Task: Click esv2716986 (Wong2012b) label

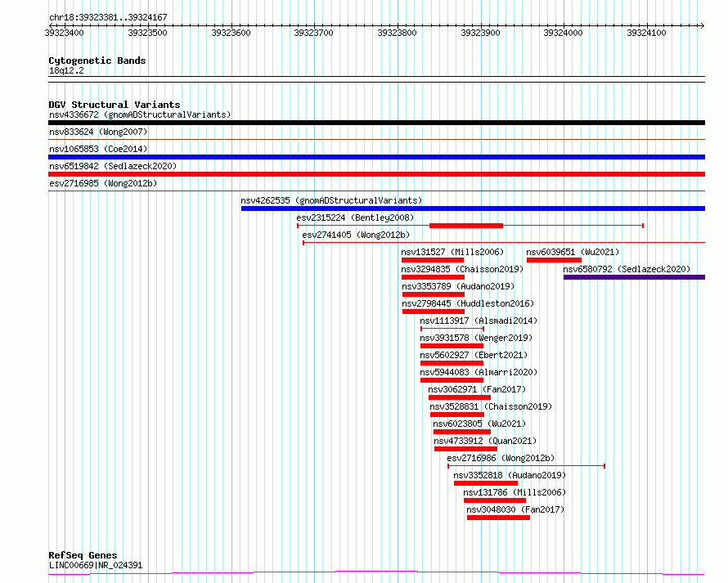Action: 501,458
